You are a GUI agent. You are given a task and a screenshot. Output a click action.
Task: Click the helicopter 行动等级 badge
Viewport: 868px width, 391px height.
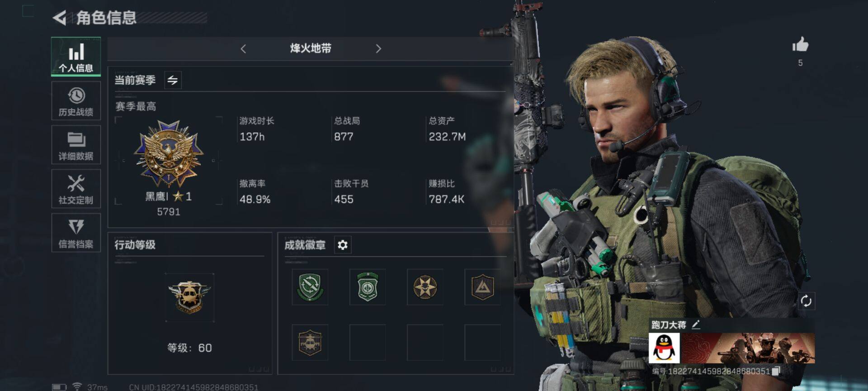tap(189, 297)
